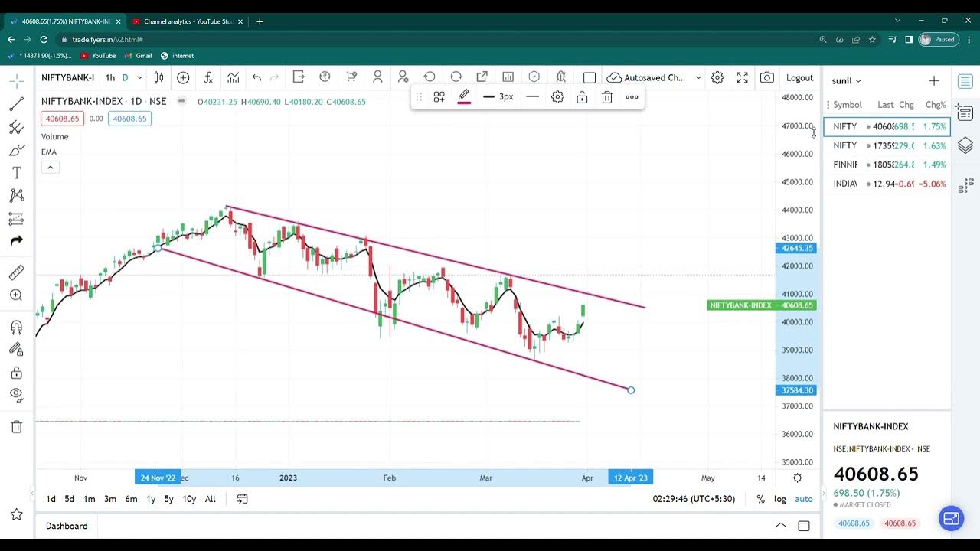Select the FINNIF watchlist row
Viewport: 980px width, 551px height.
point(887,165)
